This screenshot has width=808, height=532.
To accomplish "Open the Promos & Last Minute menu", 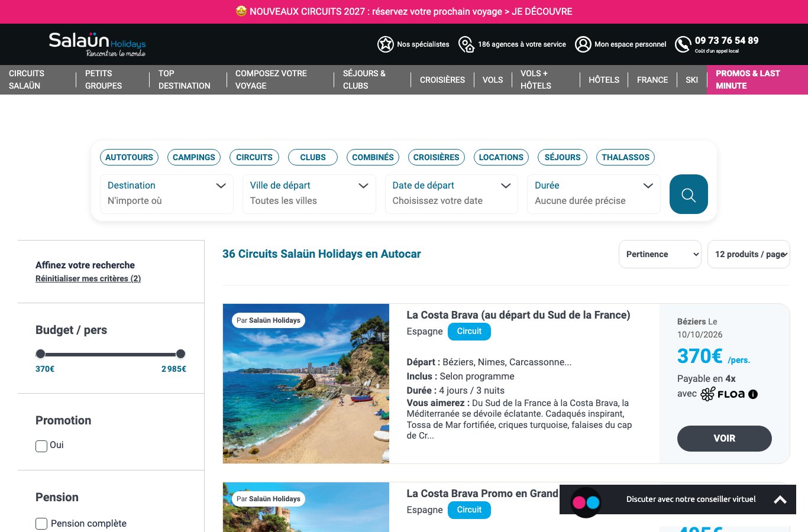I will click(x=757, y=80).
